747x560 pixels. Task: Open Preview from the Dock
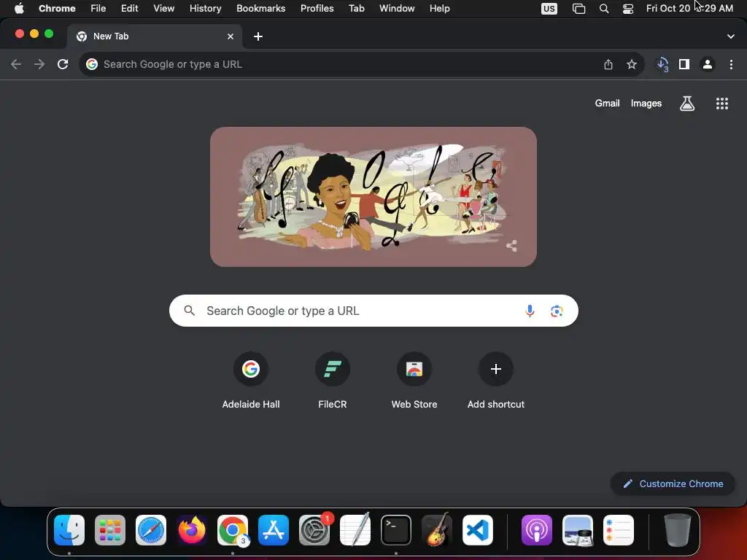tap(578, 530)
